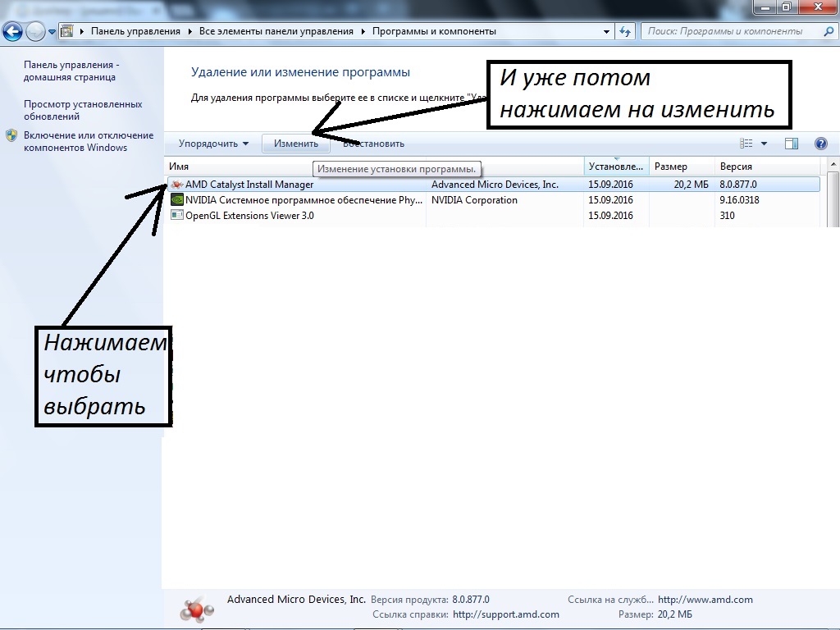The width and height of the screenshot is (840, 630).
Task: Click the AMD Catalyst Install Manager icon
Action: (x=176, y=185)
